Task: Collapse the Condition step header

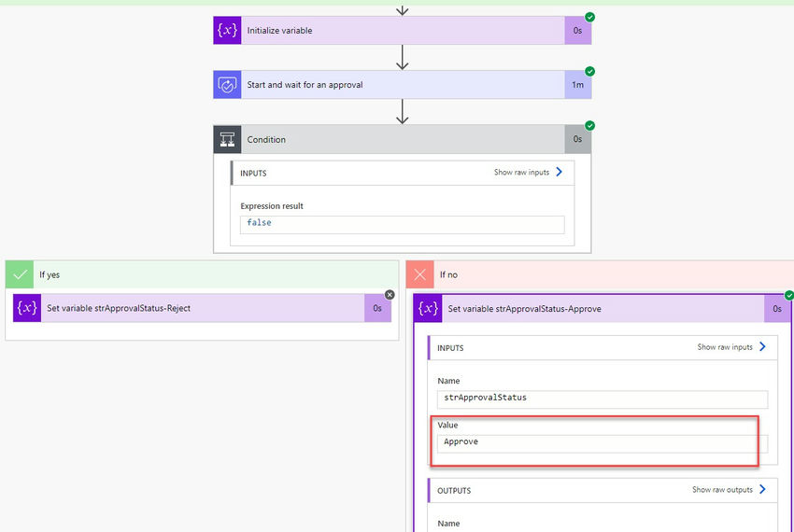Action: [402, 139]
